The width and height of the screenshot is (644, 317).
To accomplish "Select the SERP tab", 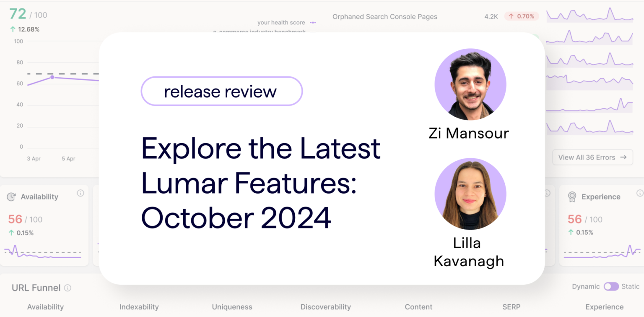I will pos(511,307).
